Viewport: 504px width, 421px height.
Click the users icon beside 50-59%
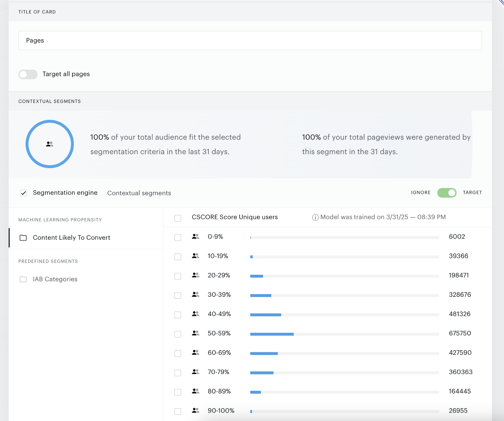(x=196, y=333)
